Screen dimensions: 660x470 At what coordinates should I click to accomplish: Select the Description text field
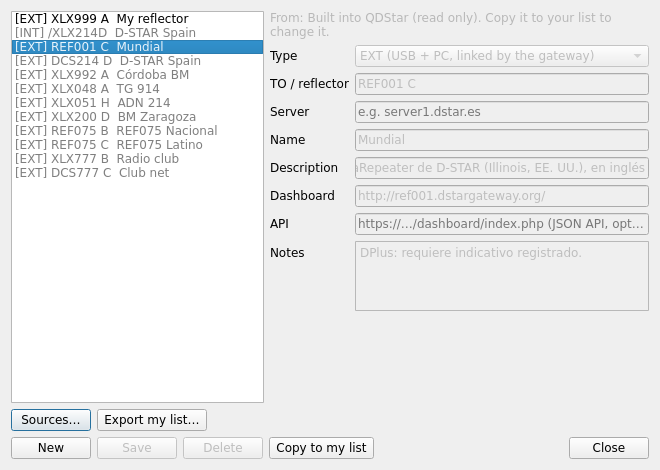pyautogui.click(x=502, y=168)
